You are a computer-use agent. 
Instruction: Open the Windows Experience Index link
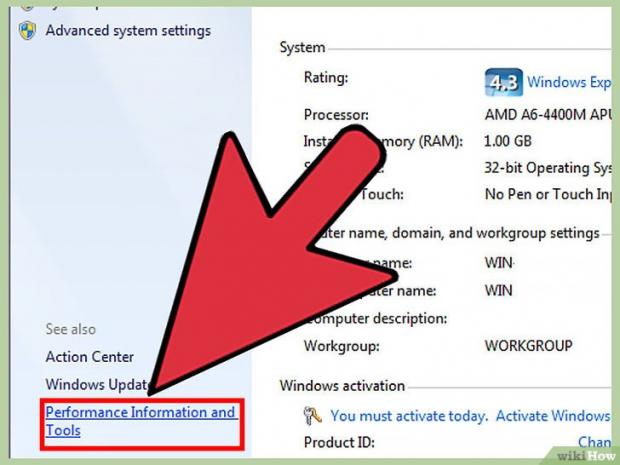pyautogui.click(x=568, y=82)
